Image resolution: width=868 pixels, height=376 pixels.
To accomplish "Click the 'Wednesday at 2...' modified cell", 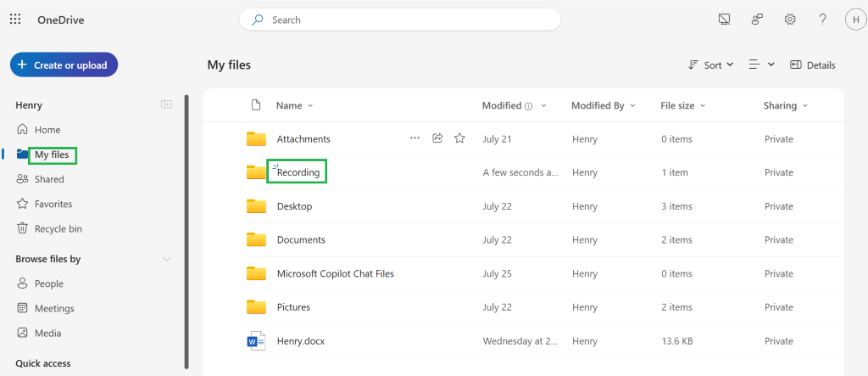I will tap(521, 341).
